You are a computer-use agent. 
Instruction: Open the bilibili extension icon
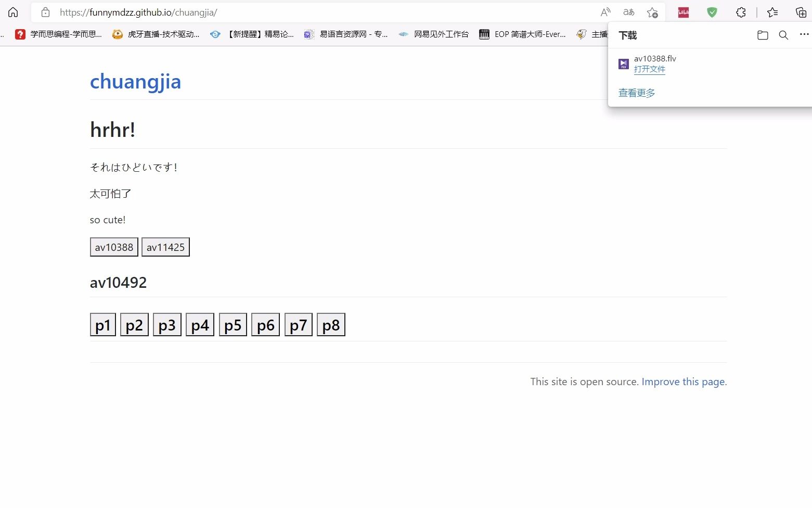click(x=684, y=12)
